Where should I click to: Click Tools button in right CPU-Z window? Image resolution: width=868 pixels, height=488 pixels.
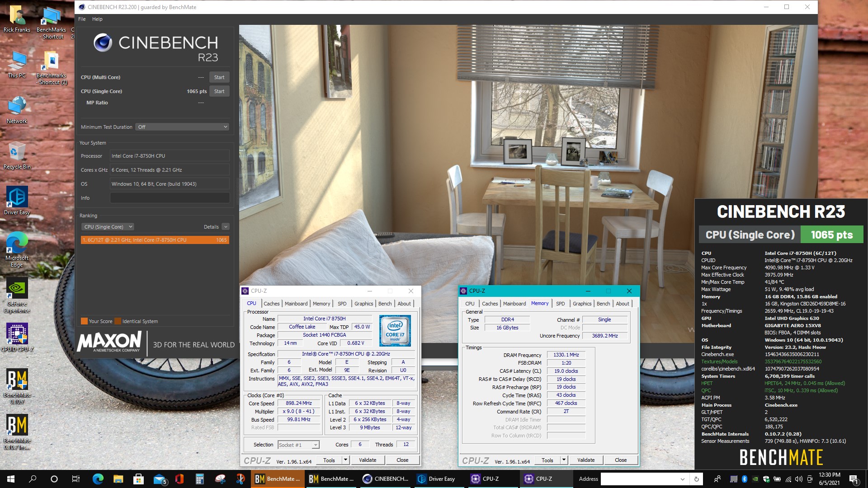[x=547, y=460]
